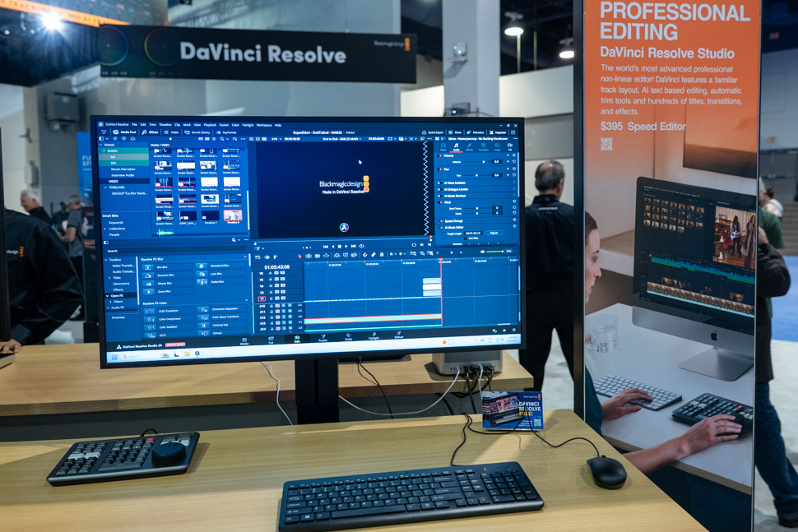Image resolution: width=798 pixels, height=532 pixels.
Task: Click the Insert Clip icon in timeline toolbar
Action: [337, 256]
